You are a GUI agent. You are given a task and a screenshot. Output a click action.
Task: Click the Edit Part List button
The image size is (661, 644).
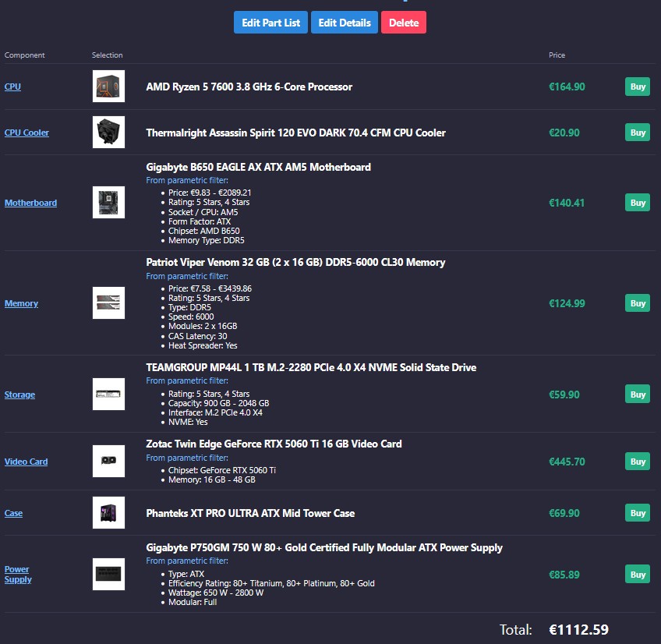click(270, 23)
